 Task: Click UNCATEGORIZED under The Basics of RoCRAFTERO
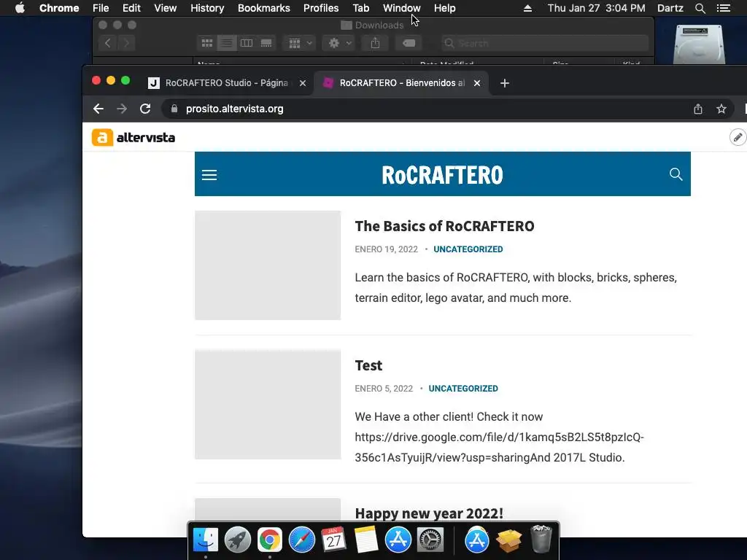pos(468,249)
